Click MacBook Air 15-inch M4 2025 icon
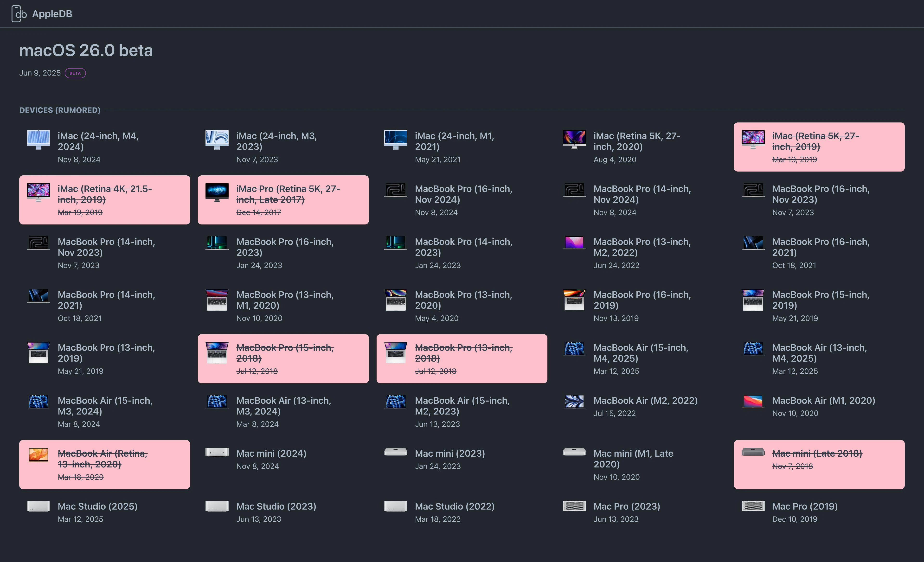 pos(574,349)
